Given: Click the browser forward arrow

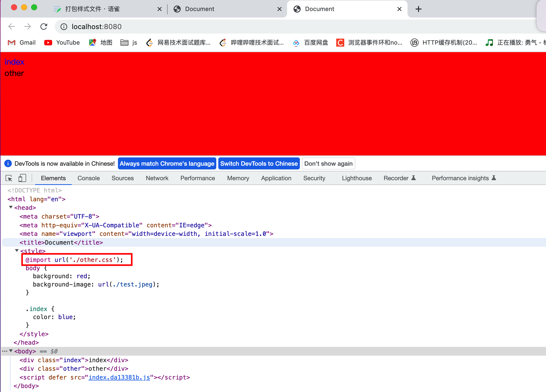Looking at the screenshot, I should click(28, 27).
